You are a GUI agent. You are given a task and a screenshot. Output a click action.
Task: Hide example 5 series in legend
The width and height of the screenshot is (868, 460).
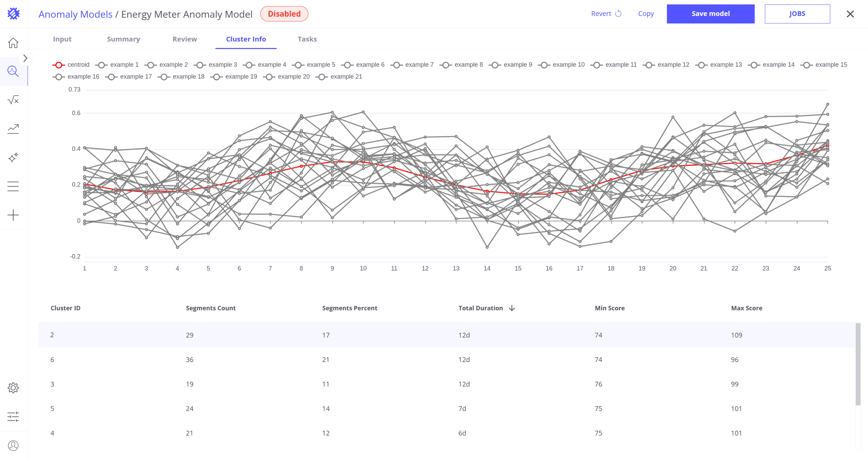click(x=315, y=65)
